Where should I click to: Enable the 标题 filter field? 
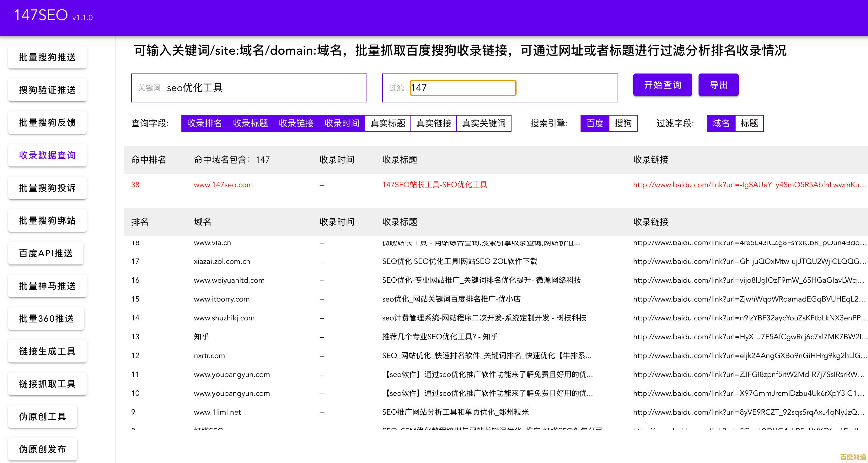[x=749, y=123]
